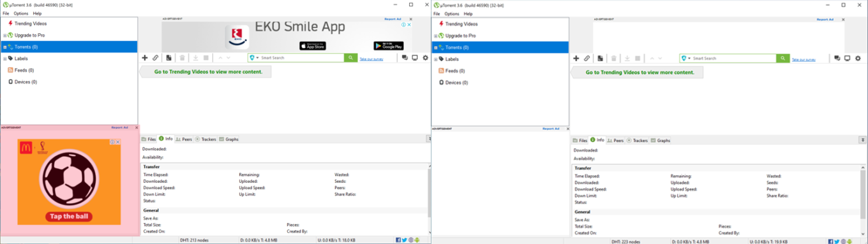Expand Upgrade to Pro node in left window
Image resolution: width=868 pixels, height=244 pixels.
4,36
